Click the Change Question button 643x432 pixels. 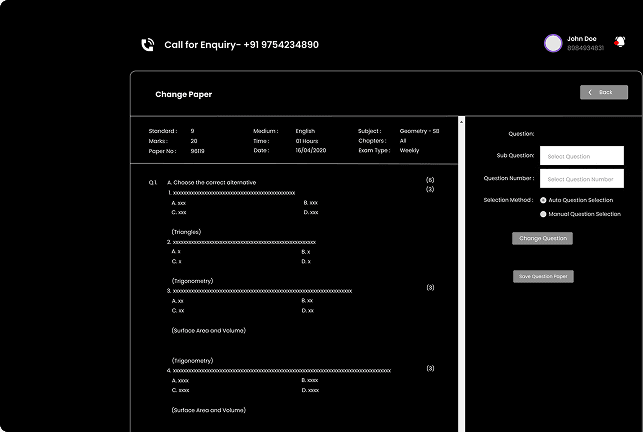(x=542, y=238)
